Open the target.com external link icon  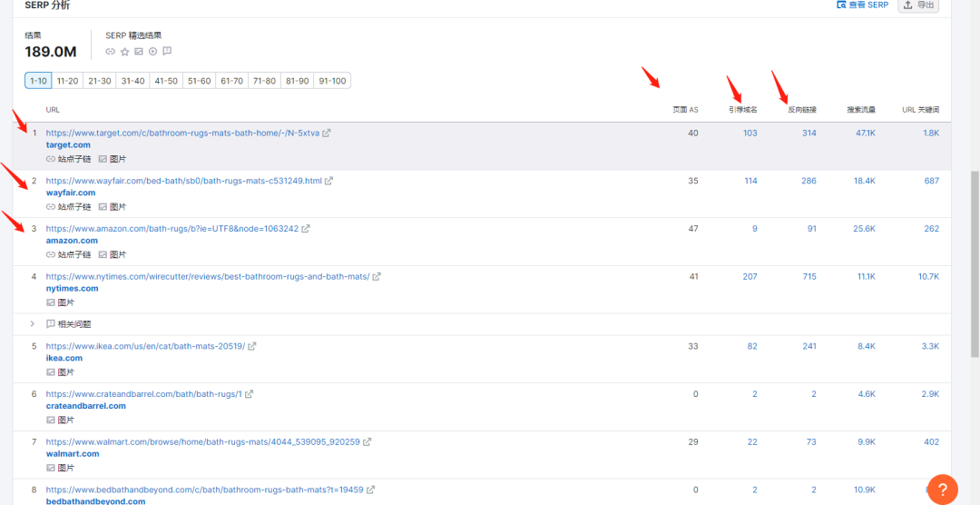pos(327,134)
